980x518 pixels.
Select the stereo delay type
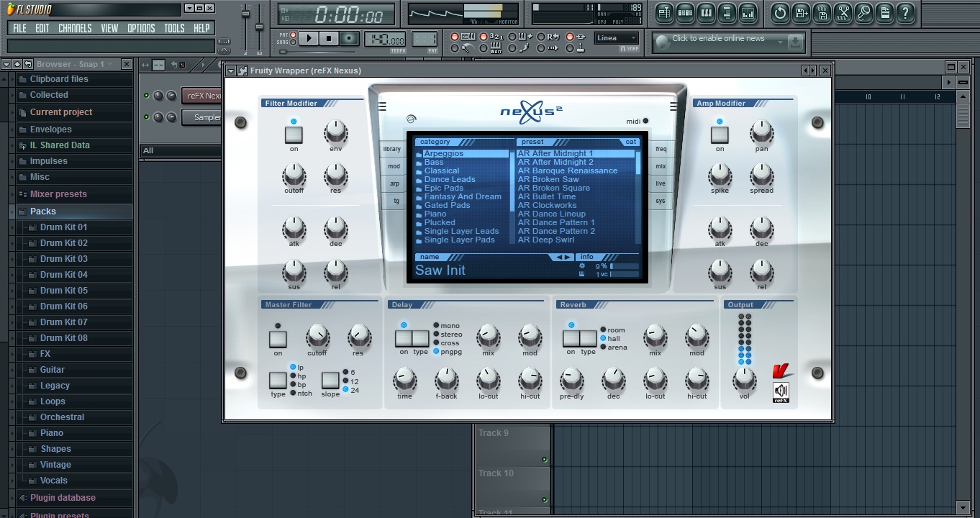(x=448, y=335)
